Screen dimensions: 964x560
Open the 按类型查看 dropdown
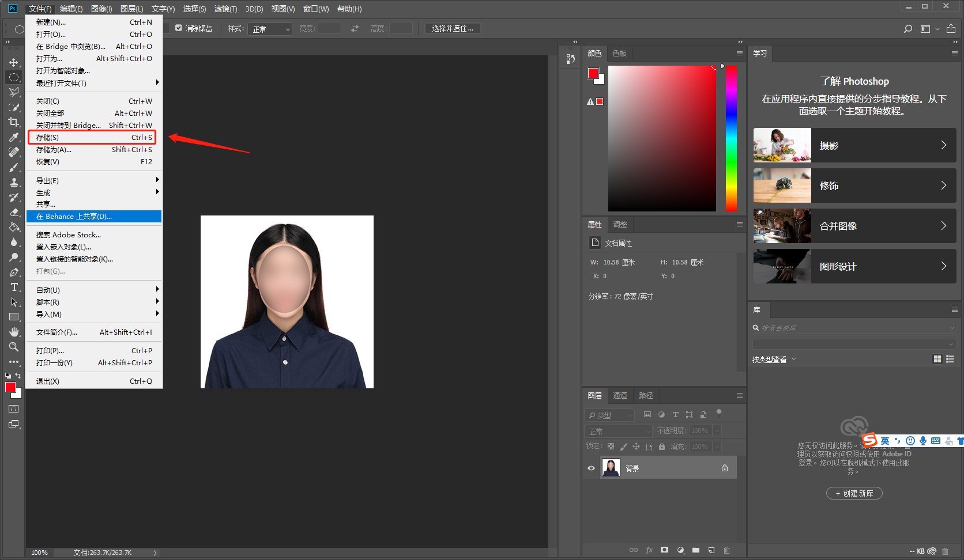[x=774, y=360]
